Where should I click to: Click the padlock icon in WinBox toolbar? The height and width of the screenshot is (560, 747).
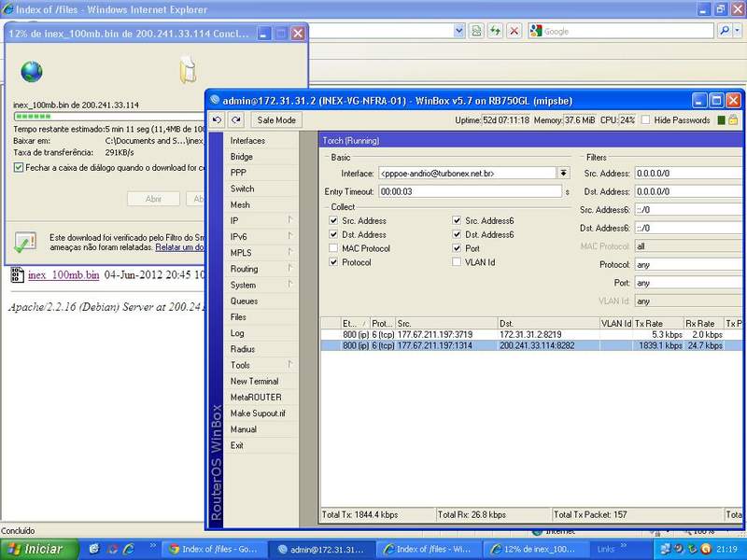[731, 119]
